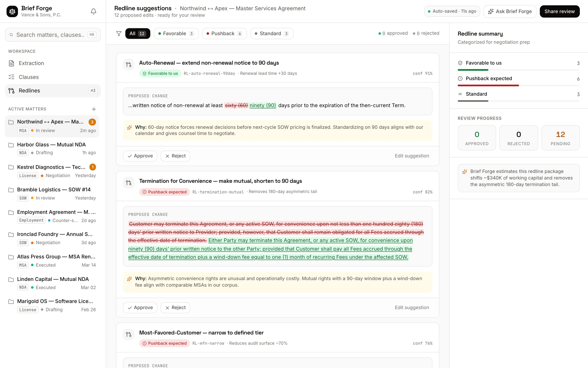Viewport: 588px width, 368px height.
Task: Click the Kestrel Diagnostics folder icon
Action: [x=11, y=167]
